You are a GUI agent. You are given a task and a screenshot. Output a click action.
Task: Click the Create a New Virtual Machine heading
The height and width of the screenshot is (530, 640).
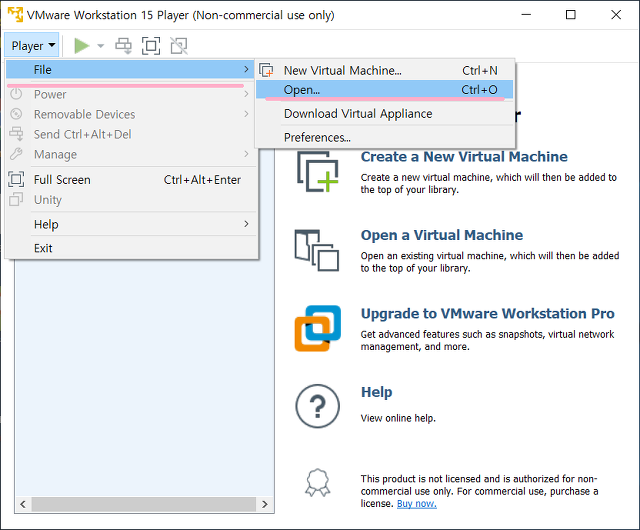(x=464, y=157)
